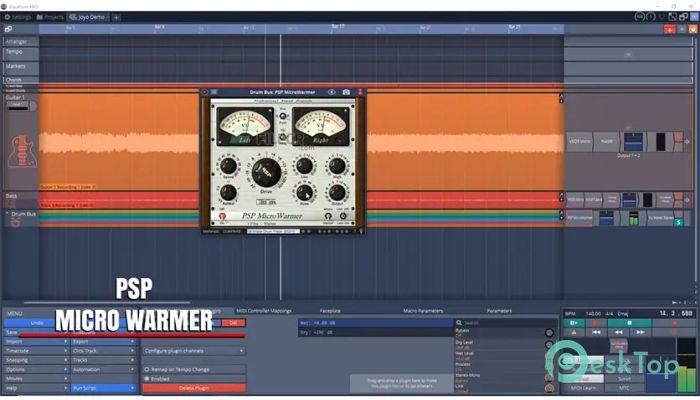The width and height of the screenshot is (700, 400).
Task: Click the High knob on MicroWarmer
Action: tap(337, 166)
